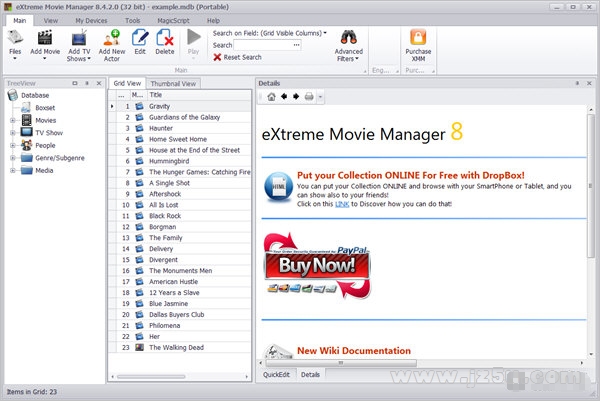The image size is (600, 401).
Task: Click the Print icon in Details toolbar
Action: 309,97
